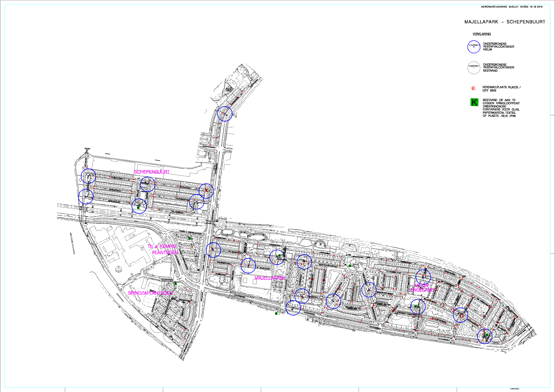Click the large green K legend square

point(474,102)
